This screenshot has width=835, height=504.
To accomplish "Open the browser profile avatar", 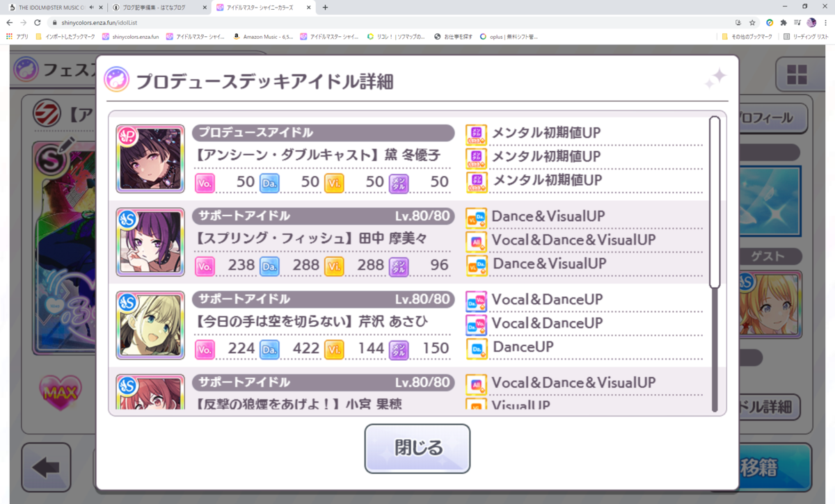I will pos(811,22).
